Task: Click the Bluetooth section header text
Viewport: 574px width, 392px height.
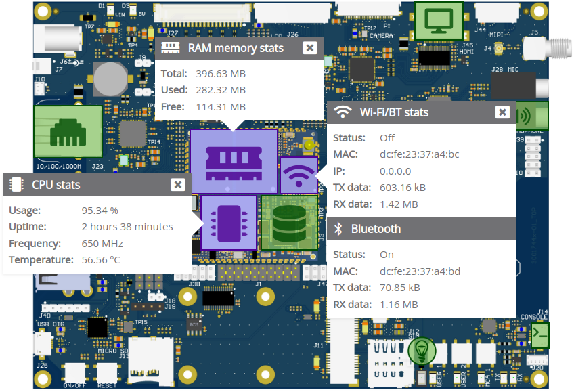Action: (x=376, y=229)
